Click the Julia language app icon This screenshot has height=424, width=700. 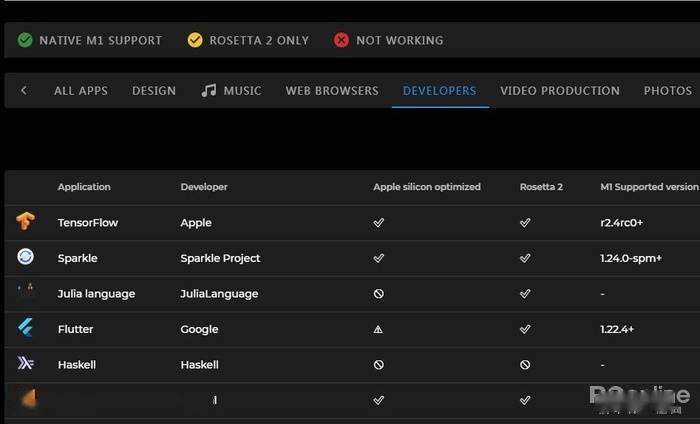click(25, 290)
